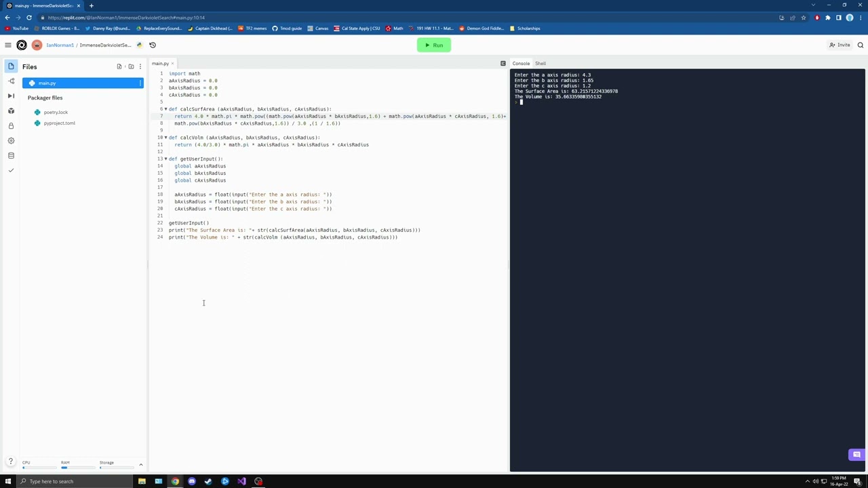The height and width of the screenshot is (488, 868).
Task: Open the repl version history icon
Action: pyautogui.click(x=153, y=45)
